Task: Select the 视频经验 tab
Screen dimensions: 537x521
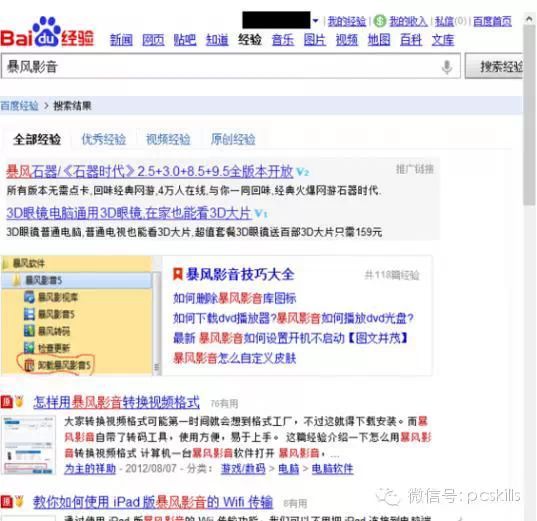Action: [168, 139]
